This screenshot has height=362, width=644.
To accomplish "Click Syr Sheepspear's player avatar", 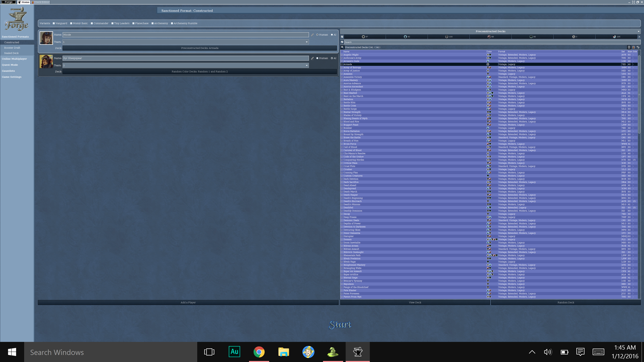I will [x=46, y=62].
